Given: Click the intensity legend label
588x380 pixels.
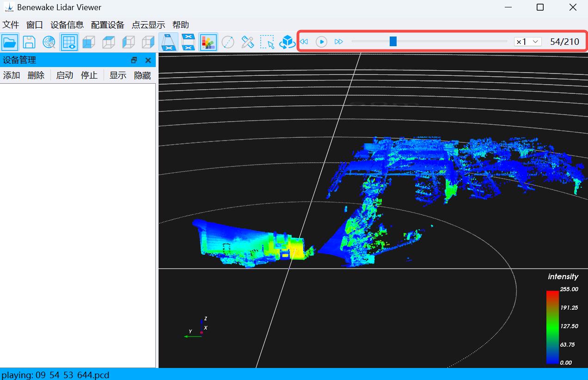Looking at the screenshot, I should pos(563,276).
